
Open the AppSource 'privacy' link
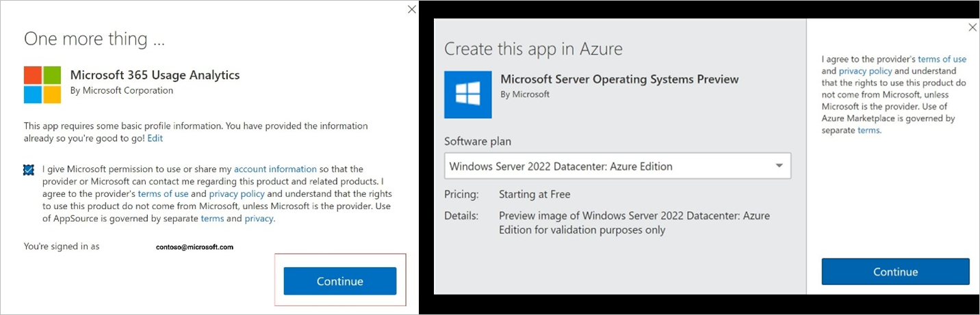(259, 219)
